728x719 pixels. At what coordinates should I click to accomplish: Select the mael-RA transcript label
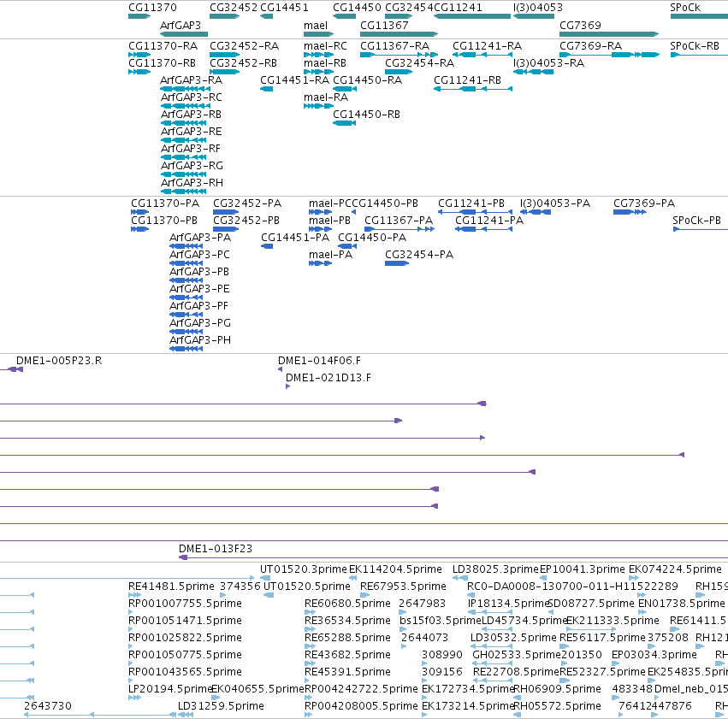pos(326,97)
